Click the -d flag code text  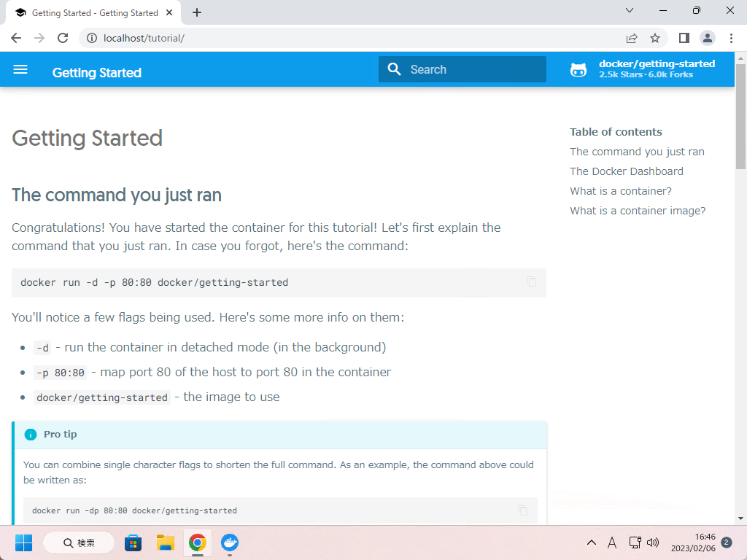point(42,348)
